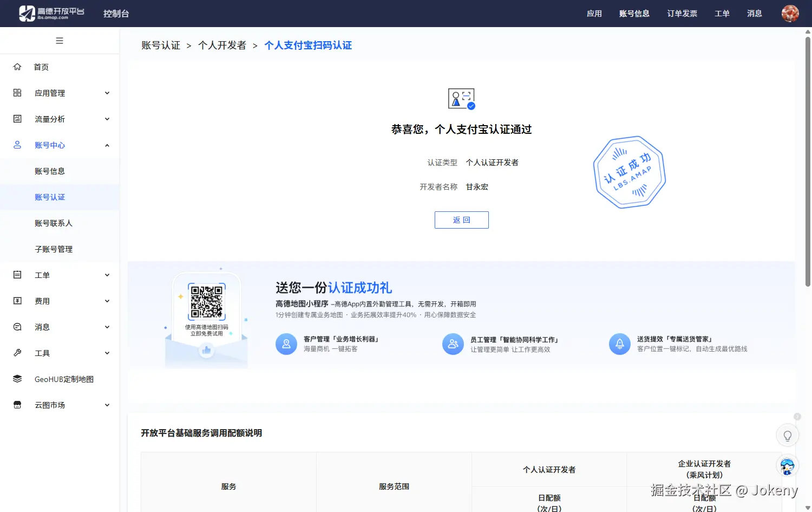Open GeoHUB定制地图 in the sidebar
This screenshot has width=812, height=512.
[x=64, y=379]
